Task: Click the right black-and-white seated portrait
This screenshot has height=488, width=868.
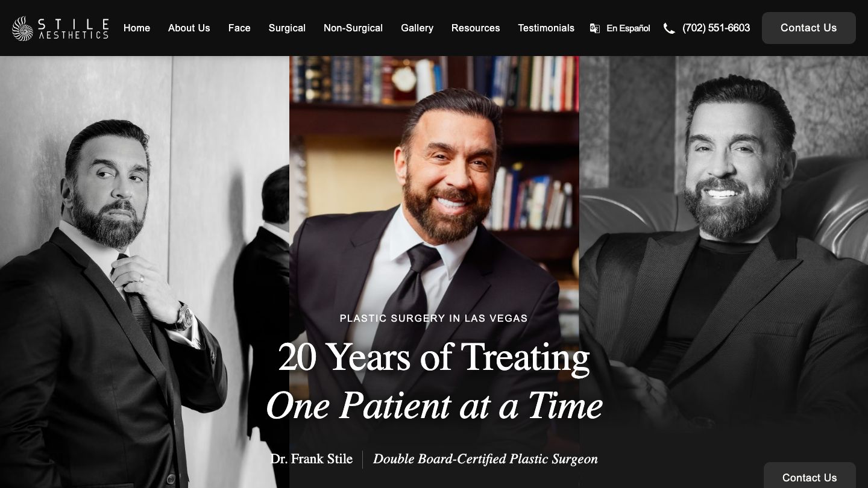Action: coord(723,272)
